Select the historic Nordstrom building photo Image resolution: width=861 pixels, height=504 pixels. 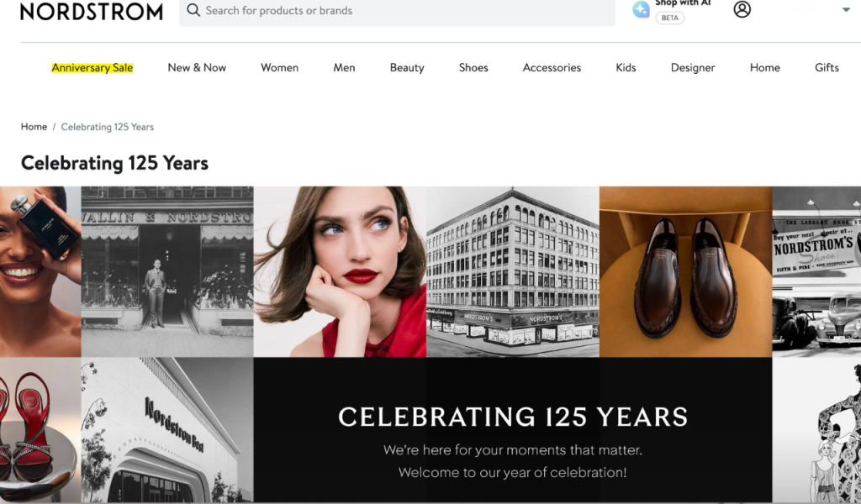(513, 272)
